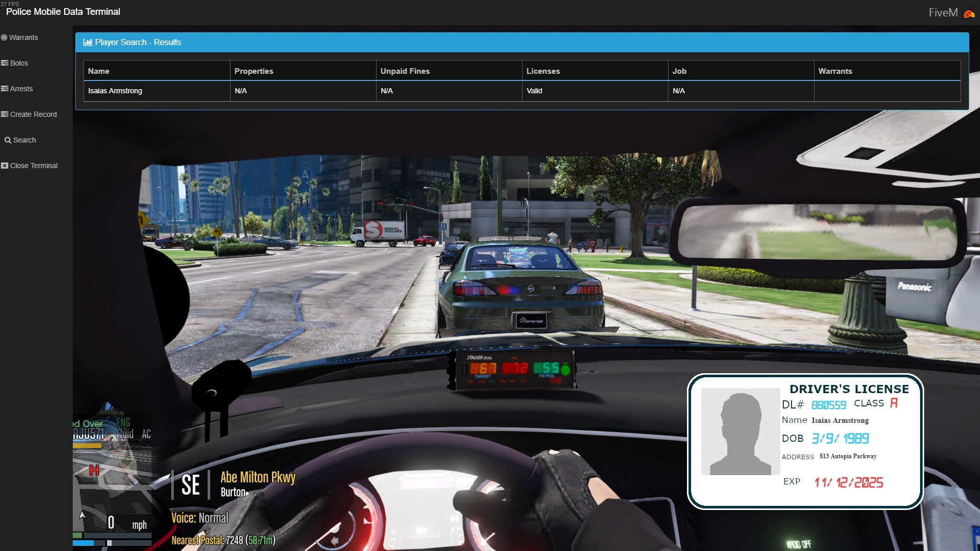Click the Warrants circle icon
980x551 pixels.
coord(4,37)
